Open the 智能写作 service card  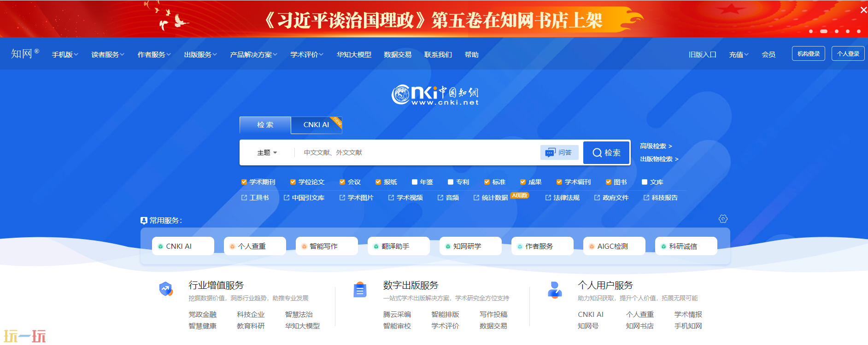tap(327, 246)
